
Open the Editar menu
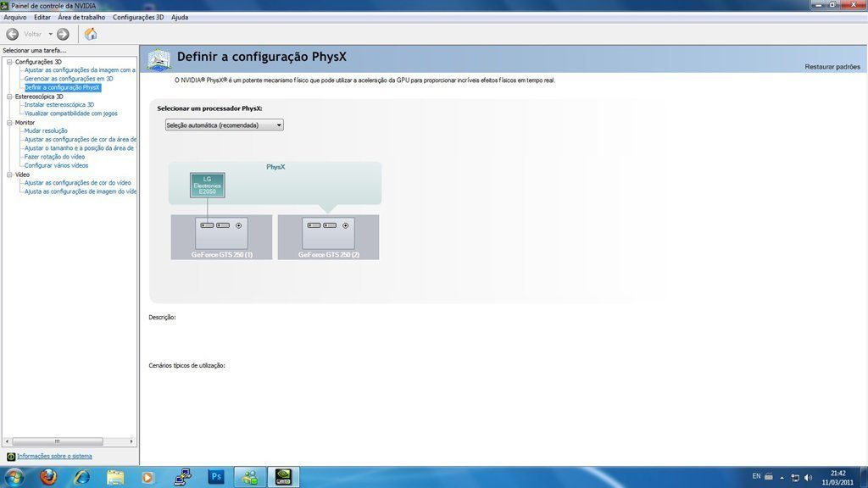tap(42, 17)
